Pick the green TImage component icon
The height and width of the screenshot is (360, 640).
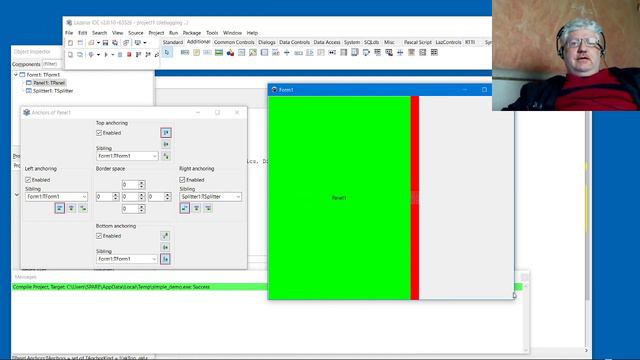point(219,52)
